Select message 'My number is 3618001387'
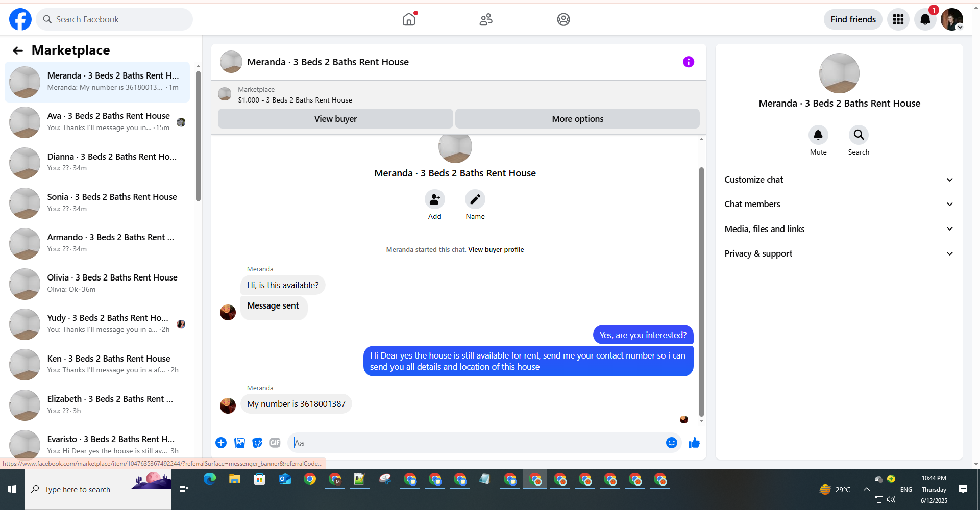The height and width of the screenshot is (510, 980). pyautogui.click(x=296, y=404)
